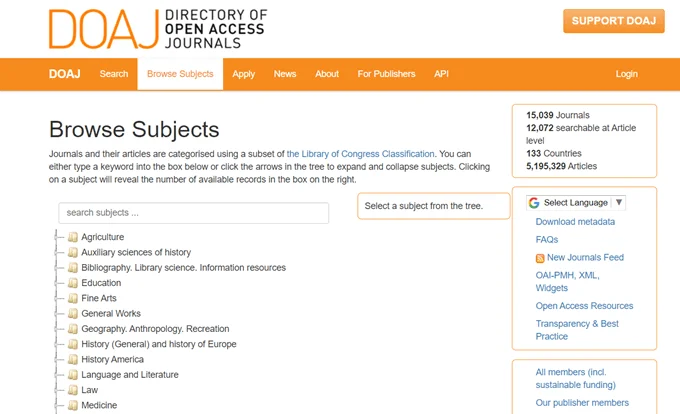
Task: Go to the For Publishers page
Action: pos(386,74)
